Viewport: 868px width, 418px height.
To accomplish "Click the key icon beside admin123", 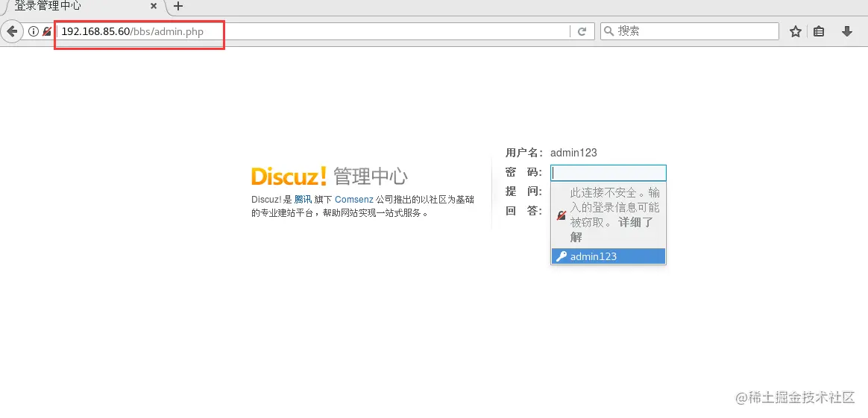I will (562, 256).
